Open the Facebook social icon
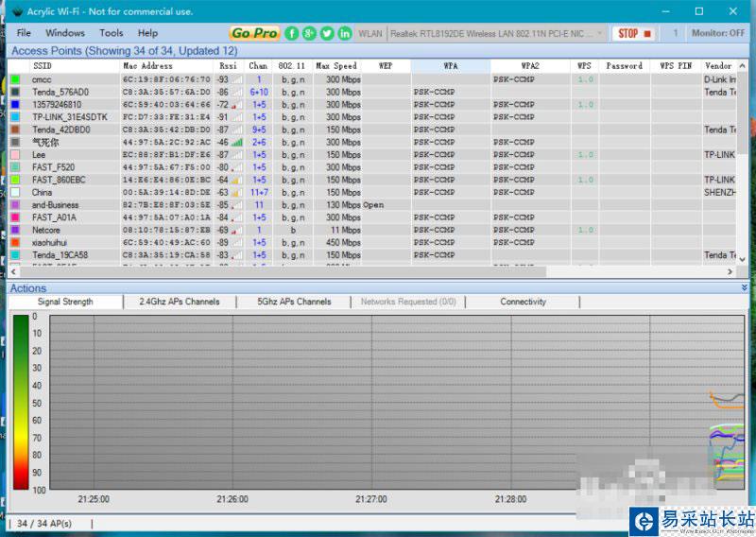 pyautogui.click(x=292, y=33)
